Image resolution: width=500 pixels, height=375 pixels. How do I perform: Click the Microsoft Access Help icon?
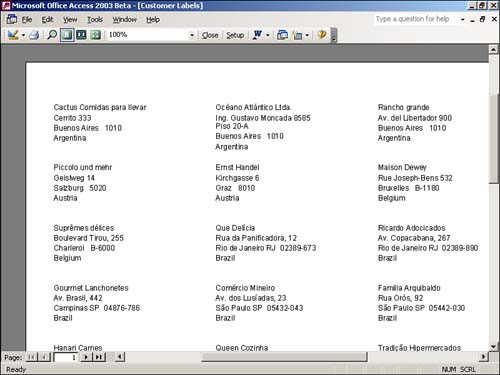(322, 34)
